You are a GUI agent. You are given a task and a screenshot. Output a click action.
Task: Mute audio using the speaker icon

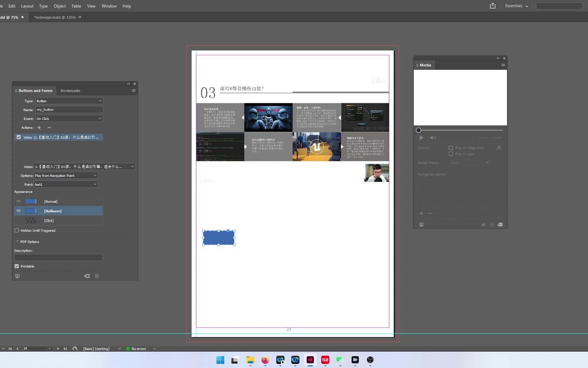tap(433, 138)
